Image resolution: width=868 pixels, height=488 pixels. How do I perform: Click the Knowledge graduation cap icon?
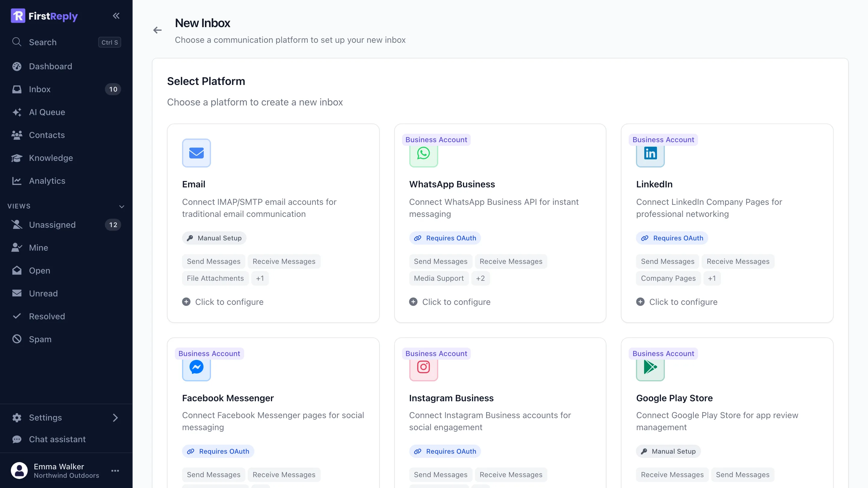click(17, 158)
